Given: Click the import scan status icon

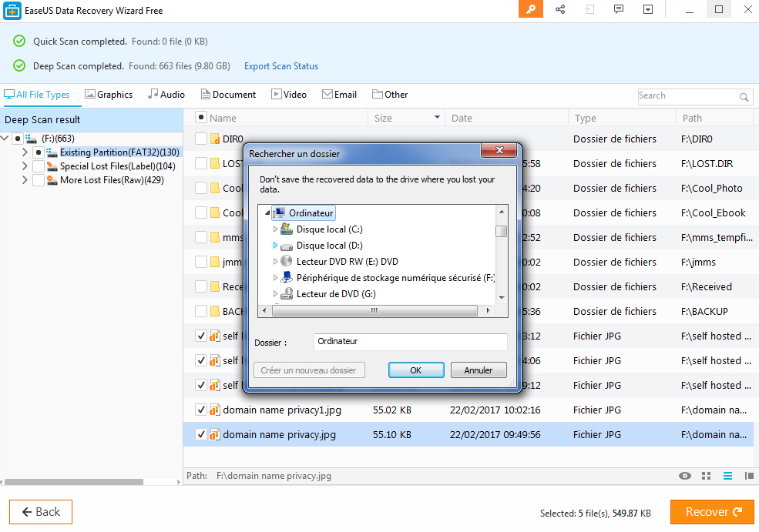Looking at the screenshot, I should point(589,9).
